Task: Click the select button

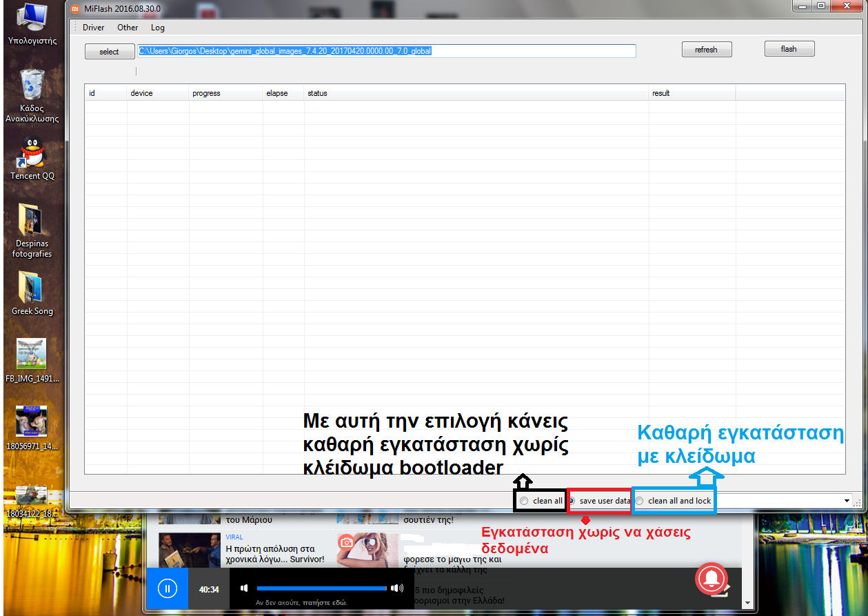Action: click(x=110, y=52)
